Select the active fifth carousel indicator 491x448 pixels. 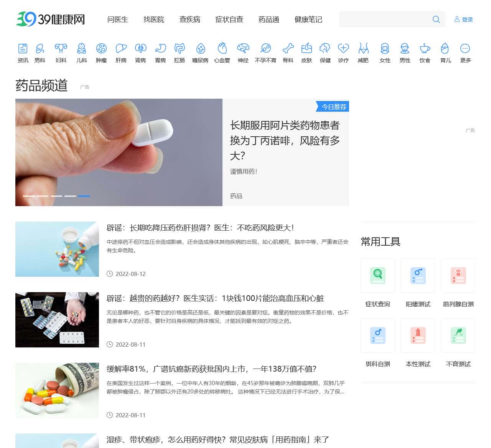coord(84,196)
